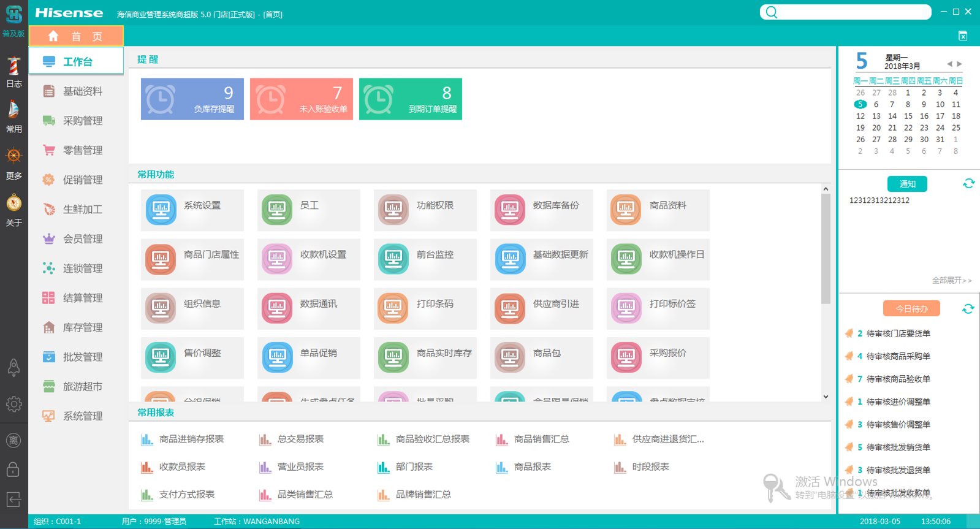This screenshot has width=980, height=529.
Task: Open 会员管理 menu
Action: 77,239
